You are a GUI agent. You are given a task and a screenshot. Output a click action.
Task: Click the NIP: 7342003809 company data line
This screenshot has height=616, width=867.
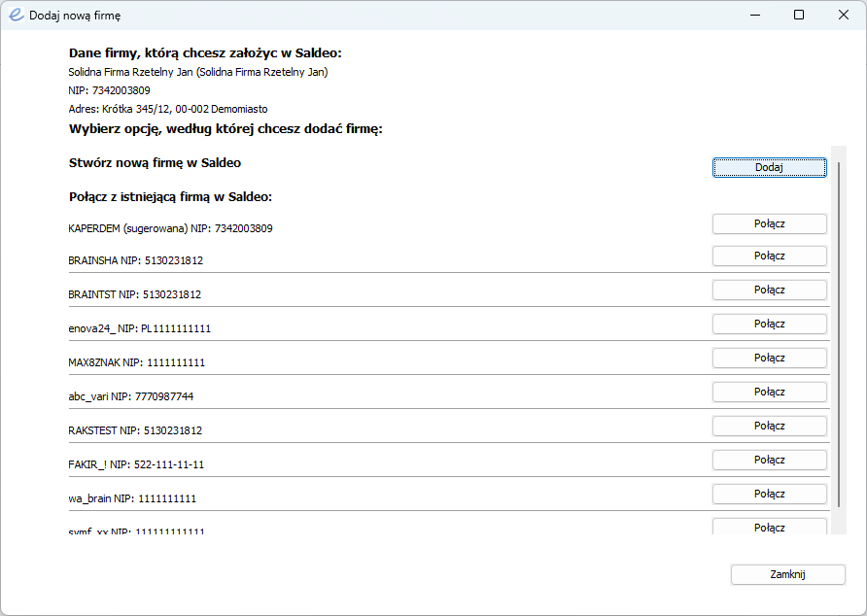(110, 90)
